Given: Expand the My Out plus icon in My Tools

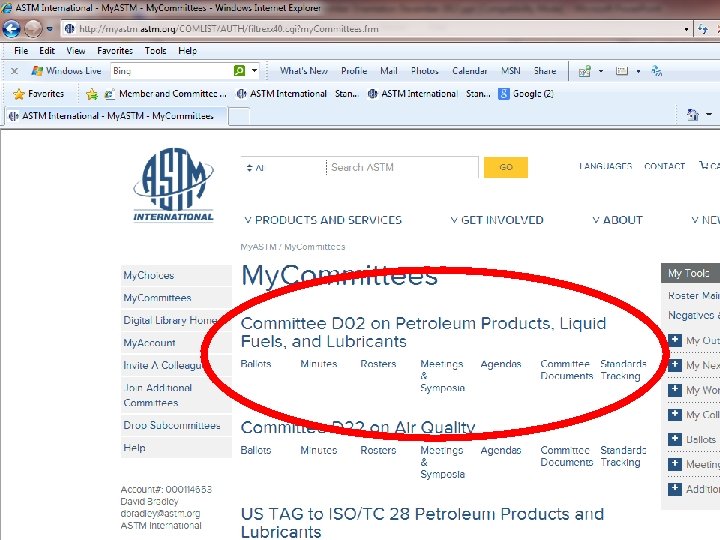Looking at the screenshot, I should coord(675,340).
